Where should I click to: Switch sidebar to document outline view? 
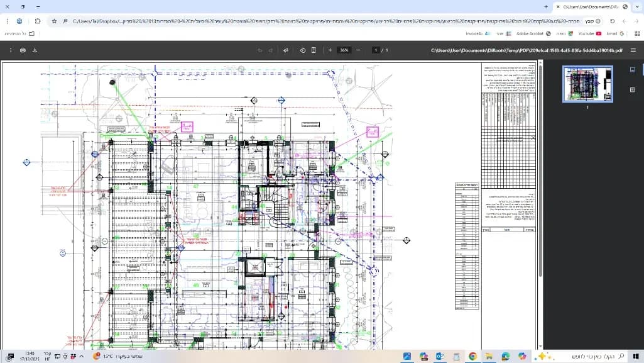[x=633, y=90]
